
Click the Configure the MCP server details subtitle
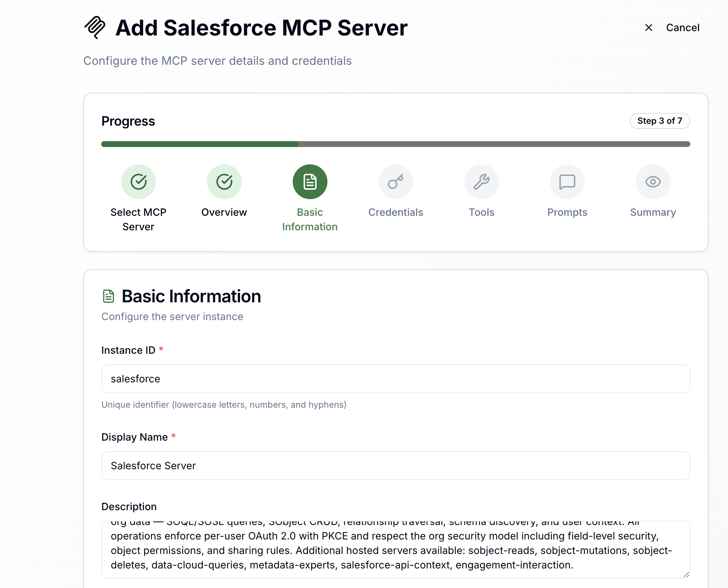[217, 61]
